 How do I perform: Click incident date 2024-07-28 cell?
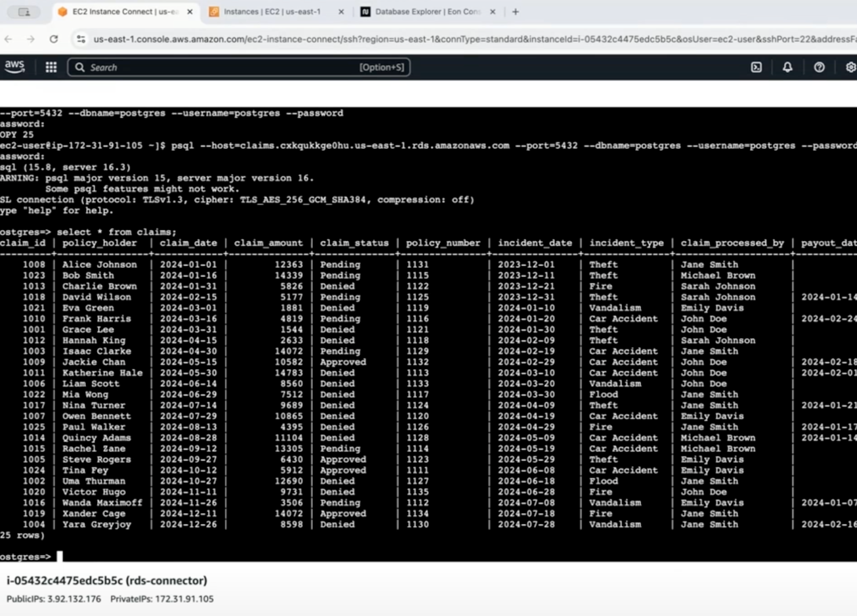click(x=527, y=524)
